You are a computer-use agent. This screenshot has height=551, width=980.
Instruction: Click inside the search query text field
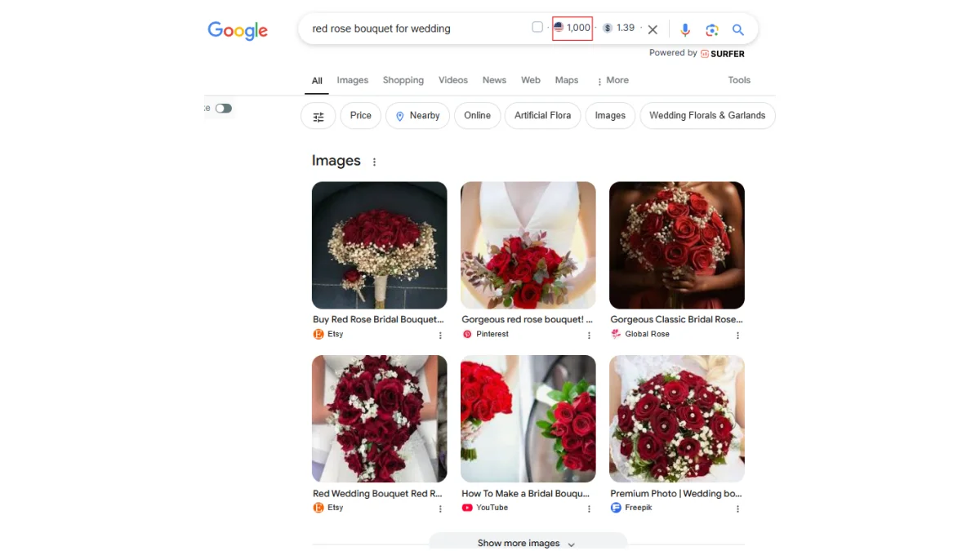(x=408, y=29)
